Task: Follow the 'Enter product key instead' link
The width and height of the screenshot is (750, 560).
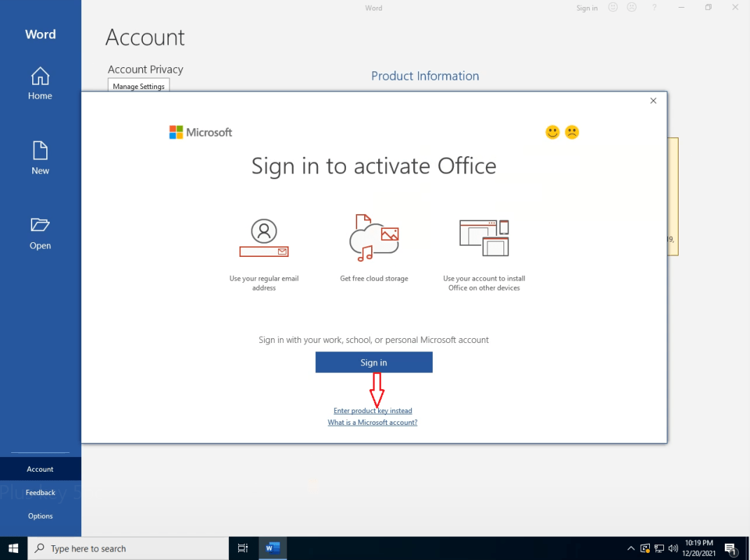Action: [373, 411]
